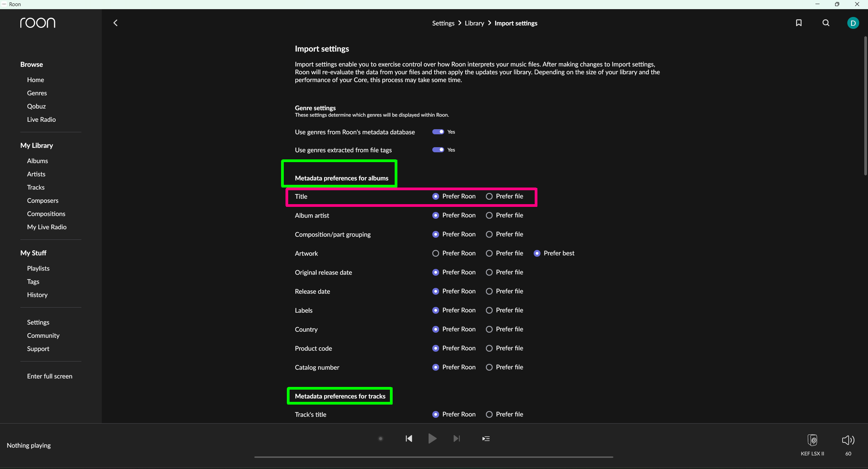Click the page vertical scrollbar
This screenshot has height=469, width=868.
pos(865,105)
